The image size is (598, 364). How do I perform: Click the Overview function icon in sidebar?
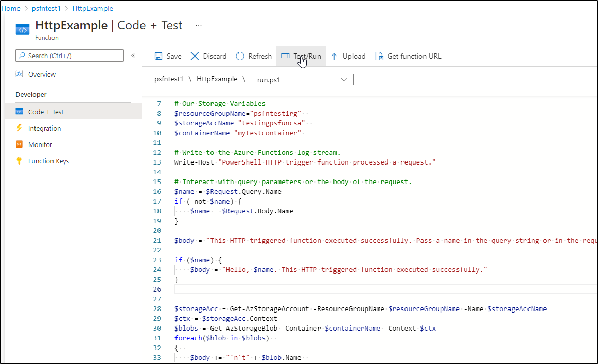point(19,74)
